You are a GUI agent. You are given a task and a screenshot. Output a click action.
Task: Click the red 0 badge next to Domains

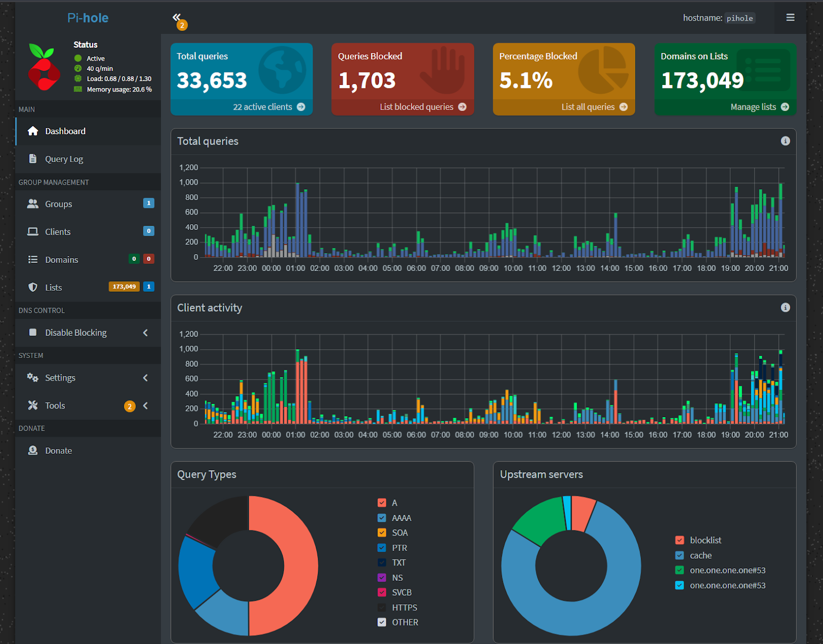pos(149,259)
